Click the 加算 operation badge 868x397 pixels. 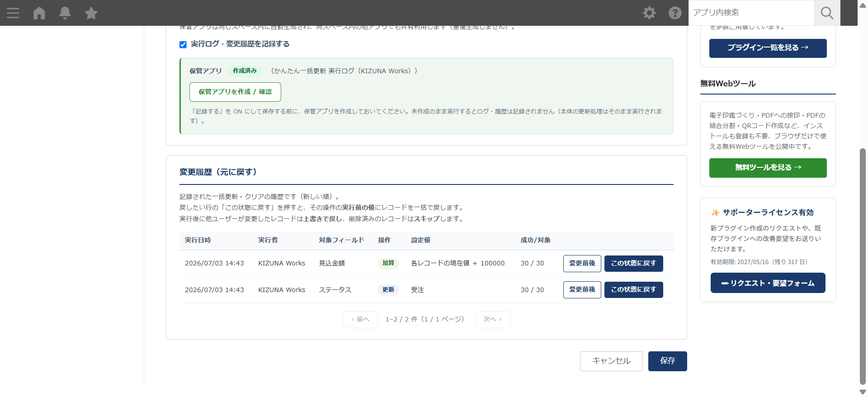[x=388, y=263]
